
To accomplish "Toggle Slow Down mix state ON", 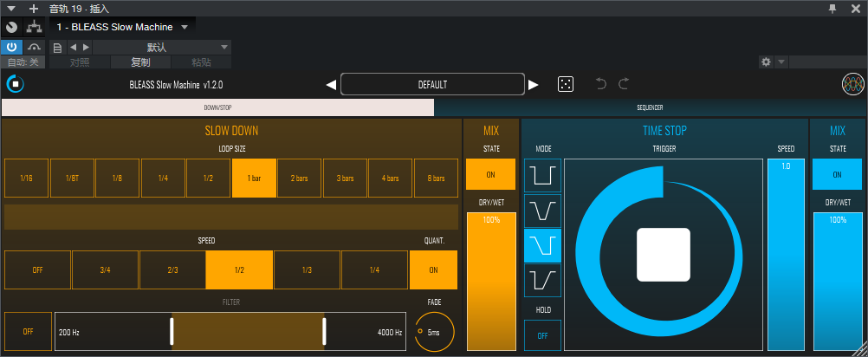I will click(490, 174).
